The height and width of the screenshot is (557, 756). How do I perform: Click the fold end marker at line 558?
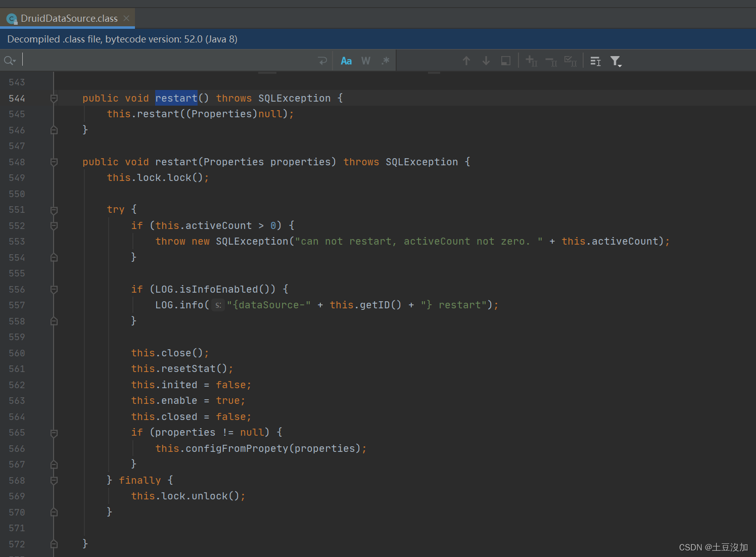click(x=54, y=321)
